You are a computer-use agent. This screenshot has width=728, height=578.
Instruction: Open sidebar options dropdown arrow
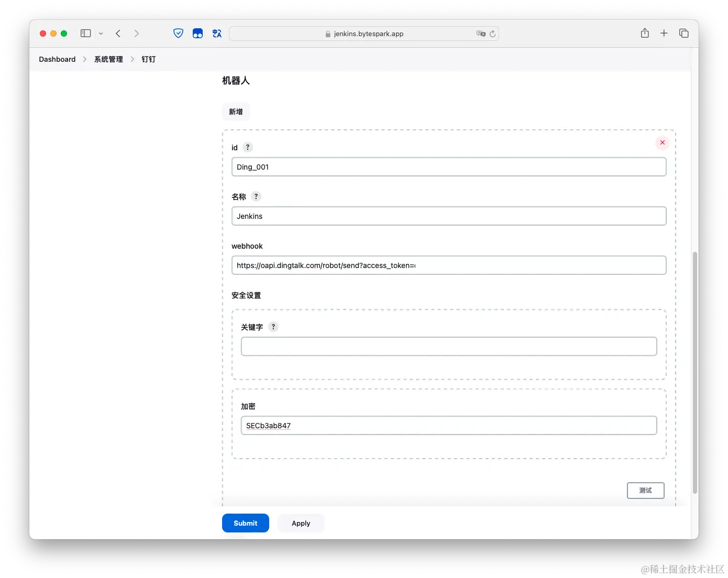[x=101, y=34]
